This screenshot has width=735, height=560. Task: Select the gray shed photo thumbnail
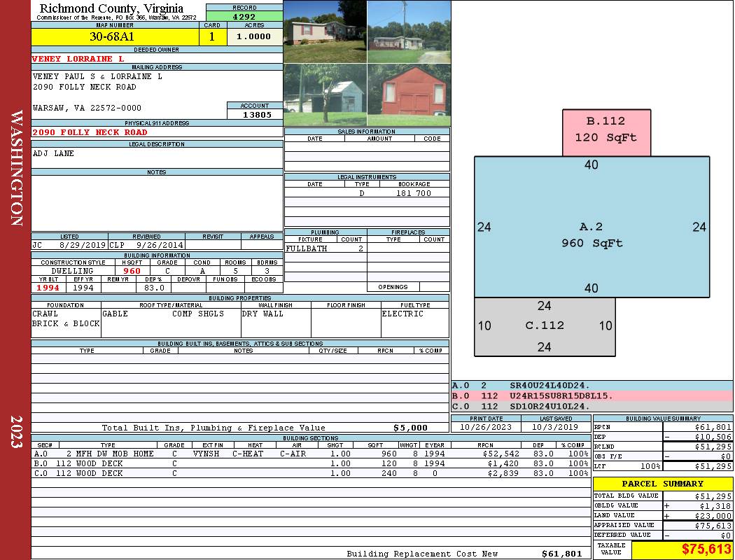click(x=325, y=94)
